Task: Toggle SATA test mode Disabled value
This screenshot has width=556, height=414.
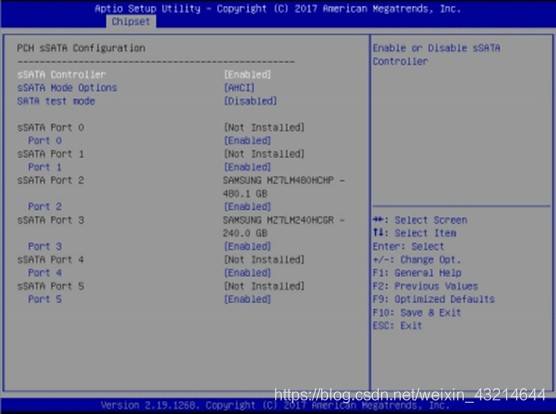Action: click(250, 101)
